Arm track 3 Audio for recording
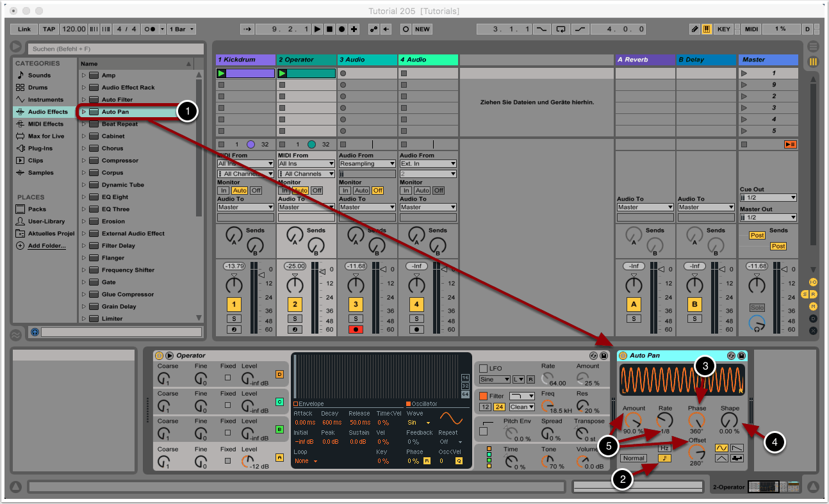The width and height of the screenshot is (829, 504). [x=356, y=329]
